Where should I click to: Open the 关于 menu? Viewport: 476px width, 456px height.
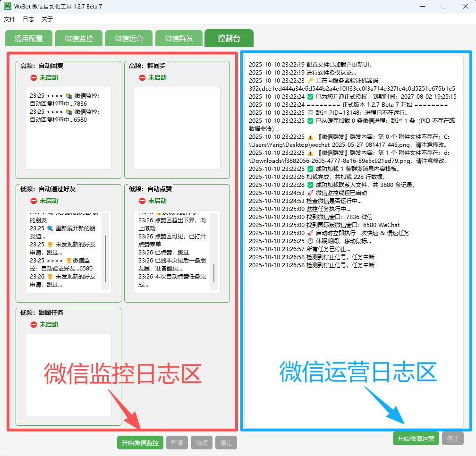click(47, 19)
